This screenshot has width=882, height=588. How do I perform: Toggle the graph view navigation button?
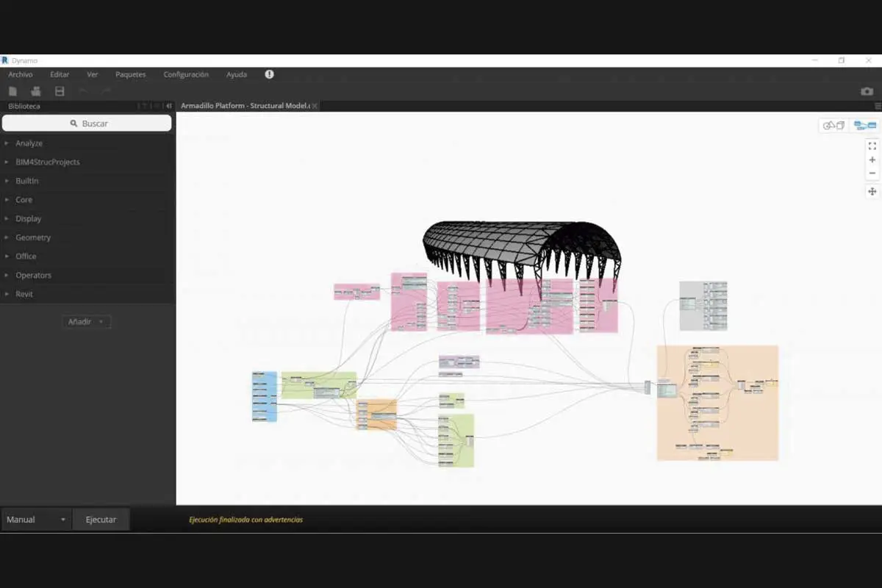864,126
